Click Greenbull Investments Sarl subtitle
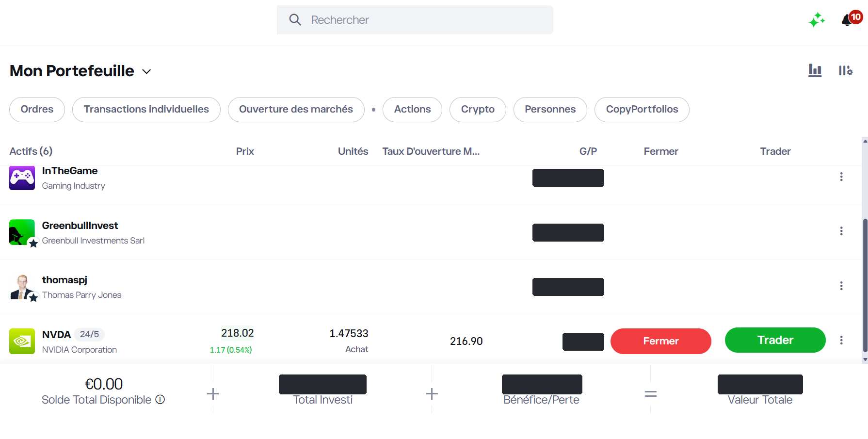Image resolution: width=868 pixels, height=439 pixels. [x=93, y=241]
